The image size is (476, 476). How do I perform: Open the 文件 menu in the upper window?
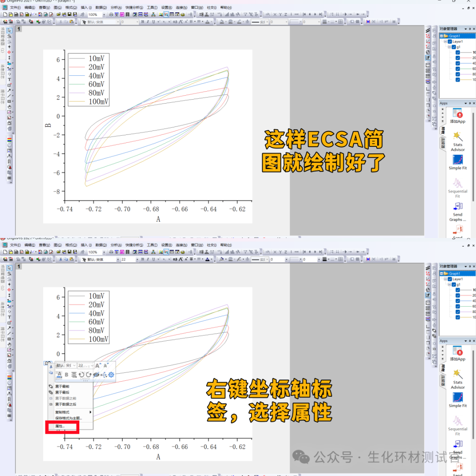tap(15, 7)
